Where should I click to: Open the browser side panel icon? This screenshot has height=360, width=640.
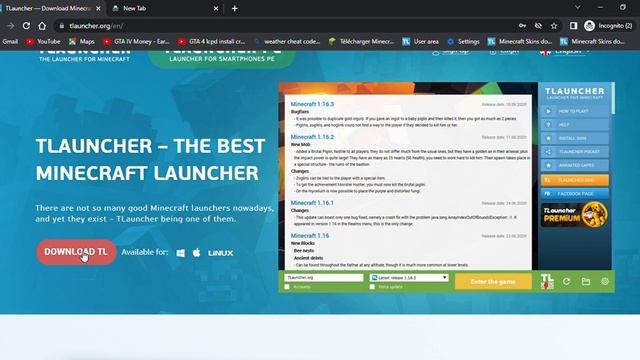click(573, 26)
